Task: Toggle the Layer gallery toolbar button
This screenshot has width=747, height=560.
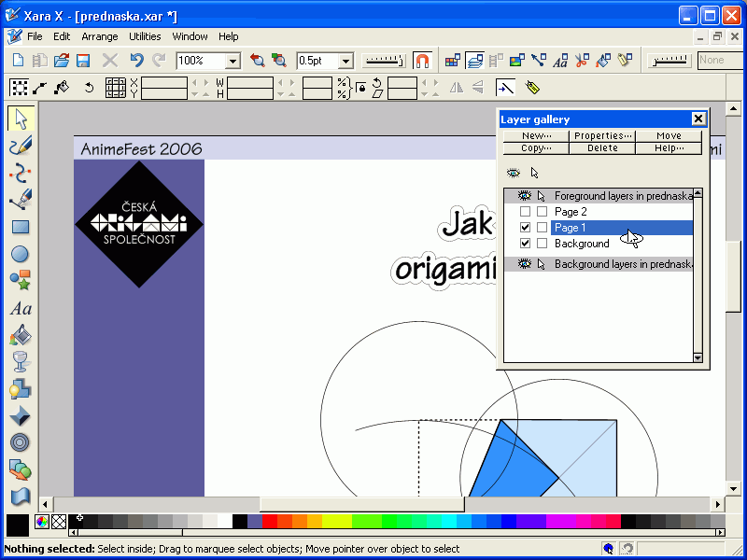Action: pos(474,61)
